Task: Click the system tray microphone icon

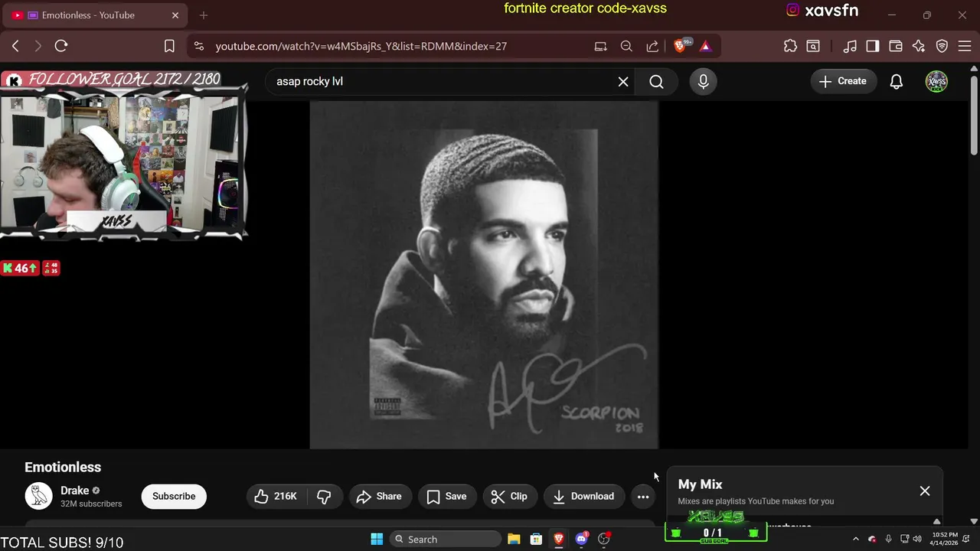Action: pyautogui.click(x=888, y=539)
